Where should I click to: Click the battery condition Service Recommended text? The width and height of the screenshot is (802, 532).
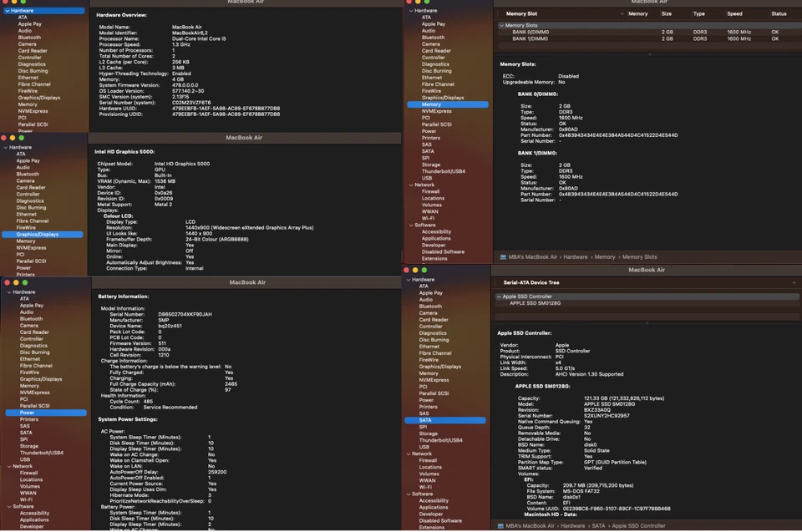pyautogui.click(x=170, y=408)
